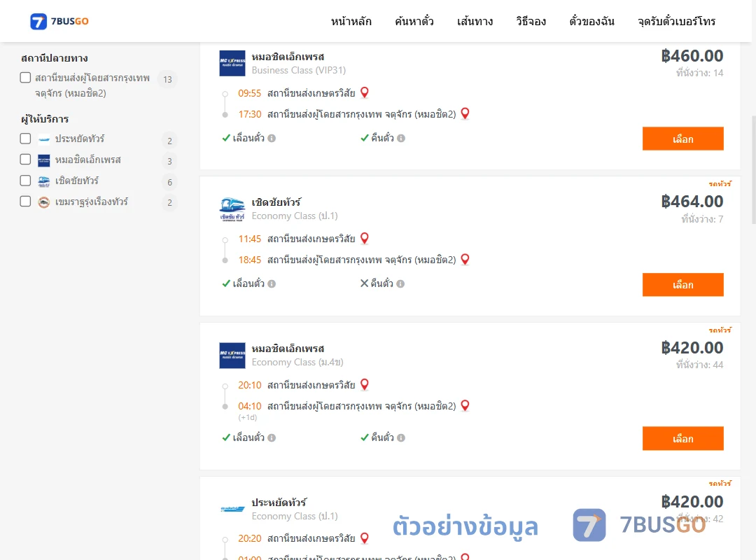Open map pin for 11:45 departure station

pyautogui.click(x=365, y=238)
